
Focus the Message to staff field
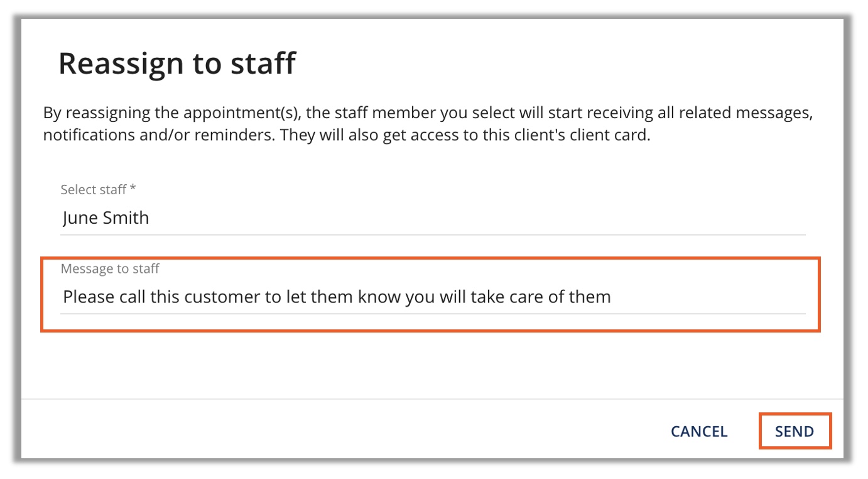pos(432,296)
